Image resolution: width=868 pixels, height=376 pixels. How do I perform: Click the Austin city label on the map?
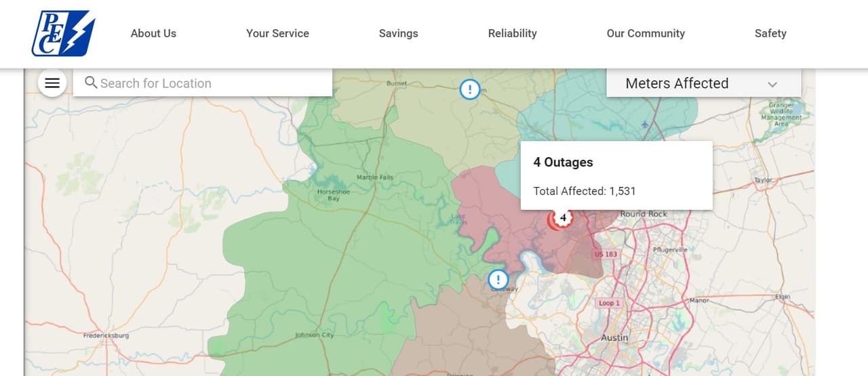click(x=615, y=337)
